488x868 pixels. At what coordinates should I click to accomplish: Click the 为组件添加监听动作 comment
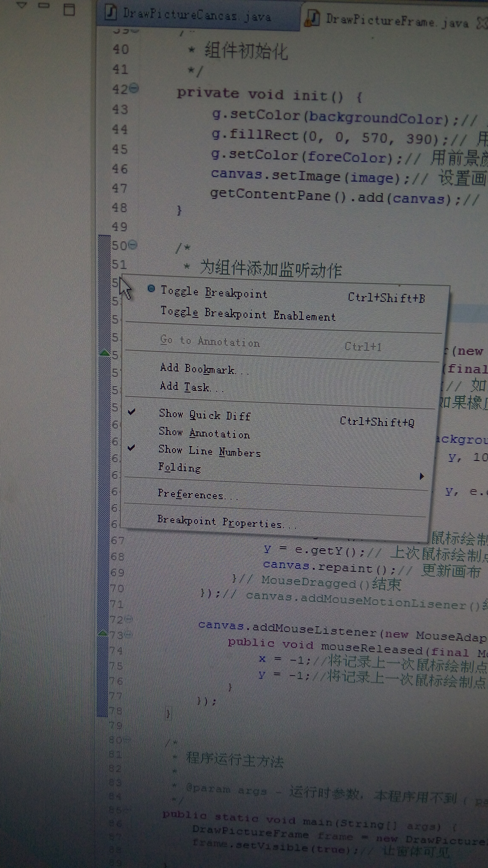pyautogui.click(x=271, y=270)
